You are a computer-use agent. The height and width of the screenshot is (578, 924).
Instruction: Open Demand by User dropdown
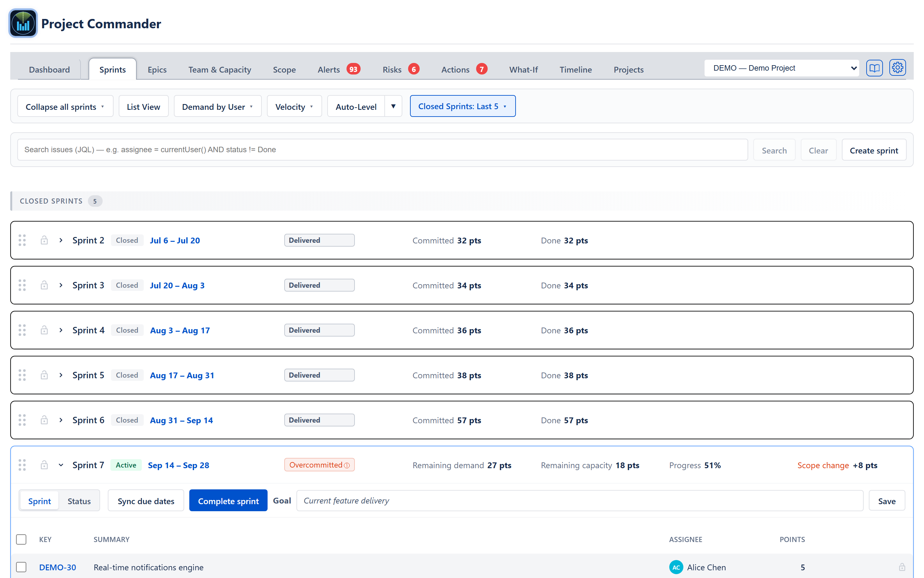point(217,107)
